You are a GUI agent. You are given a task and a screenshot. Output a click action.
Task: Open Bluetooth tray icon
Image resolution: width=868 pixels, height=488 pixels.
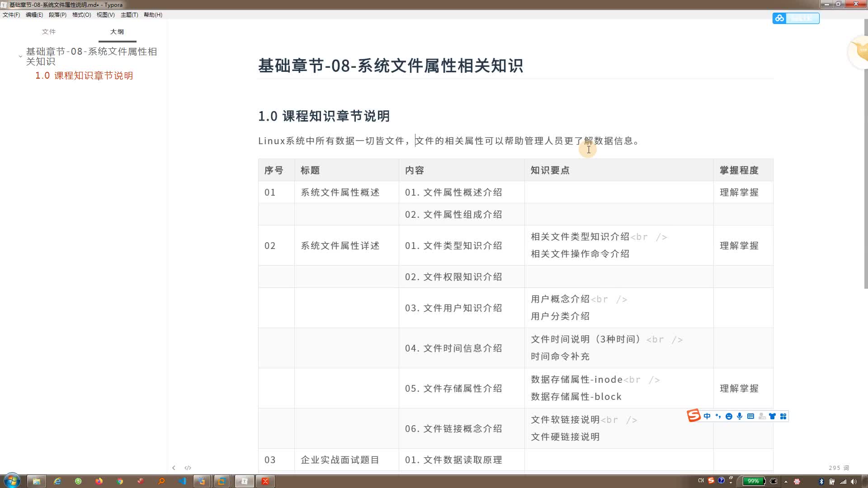821,482
